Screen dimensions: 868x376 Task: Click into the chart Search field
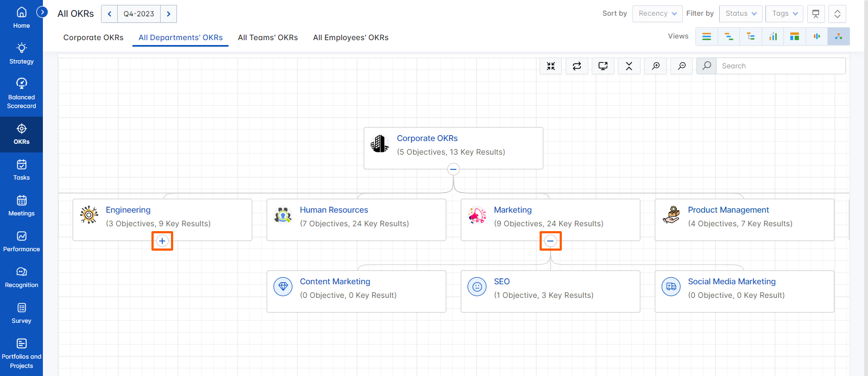(781, 66)
